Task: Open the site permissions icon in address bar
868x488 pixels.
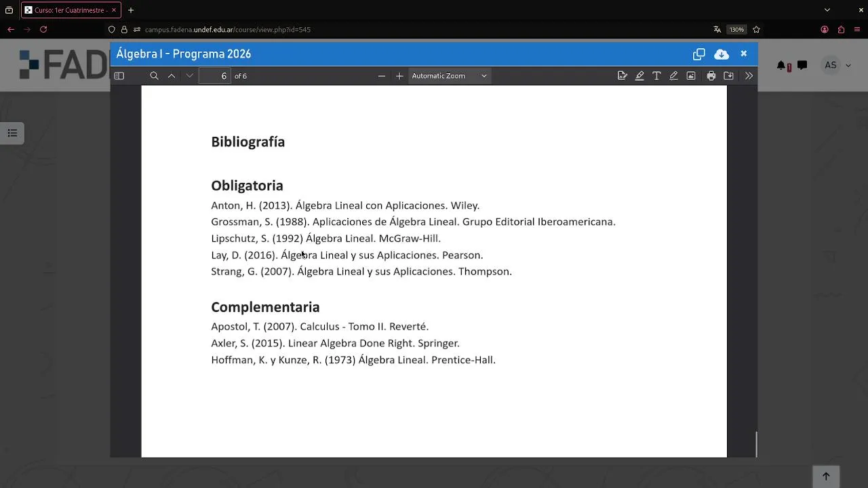Action: 137,30
